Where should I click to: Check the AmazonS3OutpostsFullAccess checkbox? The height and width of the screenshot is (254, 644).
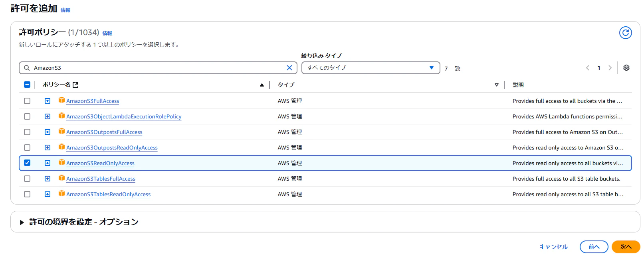coord(27,132)
